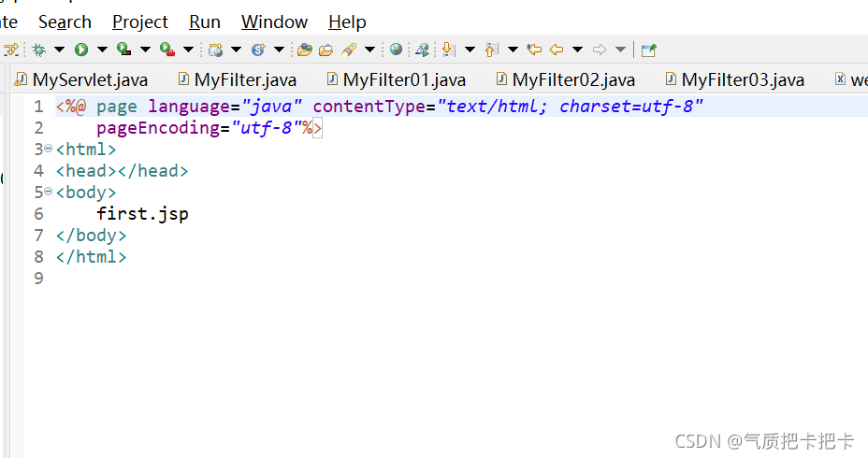The width and height of the screenshot is (868, 458).
Task: Click the Last Edit Location icon
Action: (534, 50)
